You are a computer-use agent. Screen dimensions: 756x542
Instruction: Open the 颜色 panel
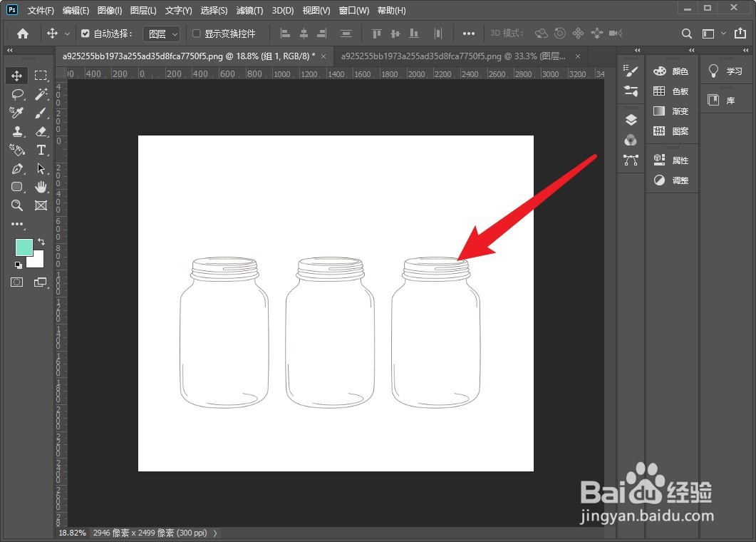(671, 71)
